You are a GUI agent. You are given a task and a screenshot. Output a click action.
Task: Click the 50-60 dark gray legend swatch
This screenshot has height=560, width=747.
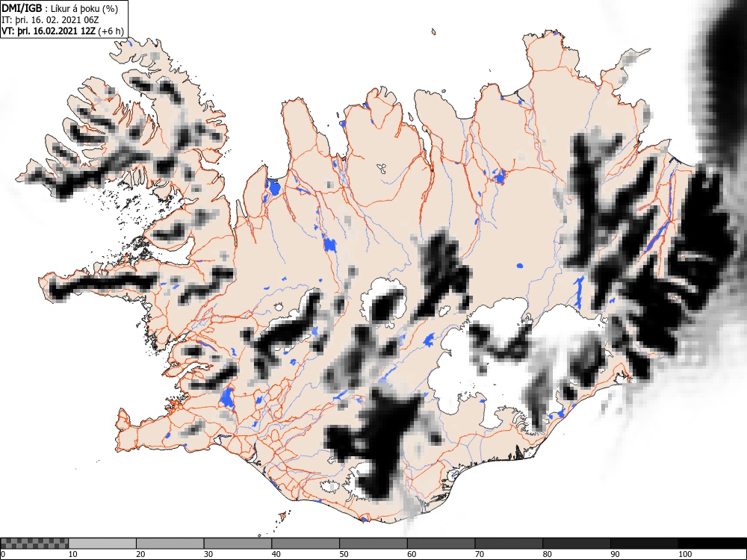click(x=373, y=544)
